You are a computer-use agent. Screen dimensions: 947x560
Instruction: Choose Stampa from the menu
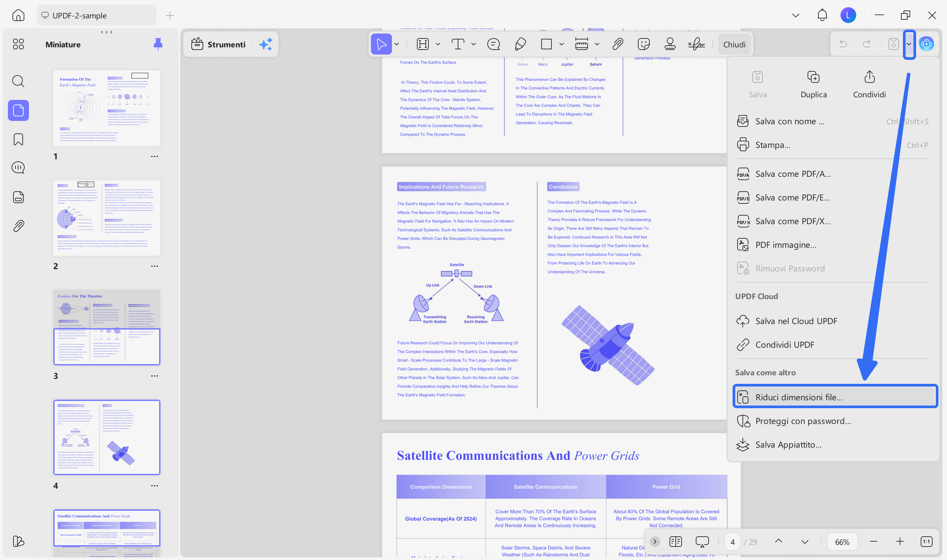pyautogui.click(x=833, y=145)
